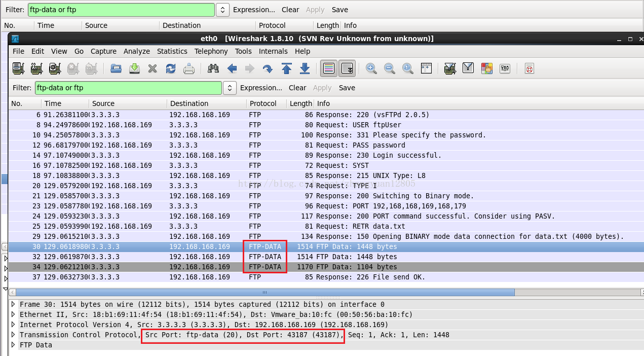Screen dimensions: 644x356
Task: Open the Tools menu
Action: (243, 51)
